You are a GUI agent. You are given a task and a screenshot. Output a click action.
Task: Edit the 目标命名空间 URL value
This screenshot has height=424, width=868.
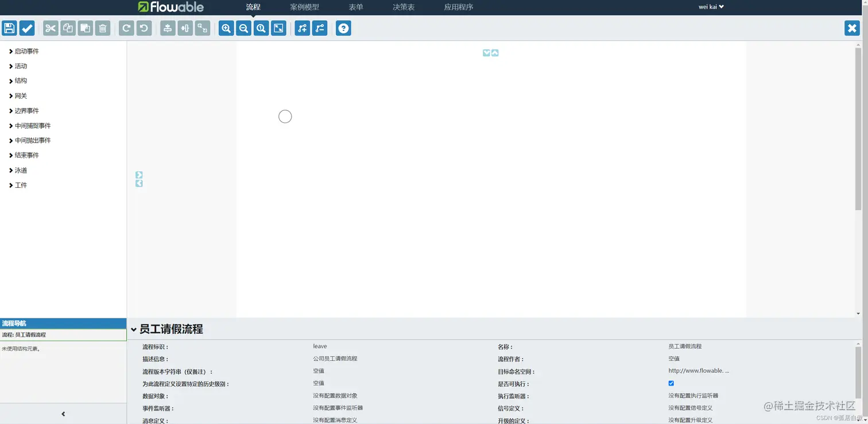(x=699, y=371)
